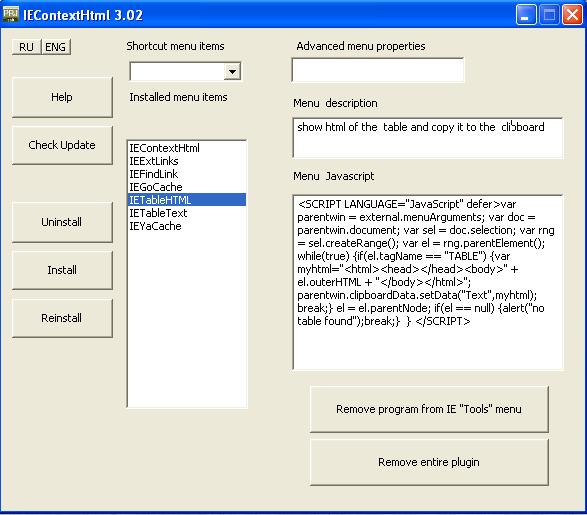Click the IEContextHtml title bar icon
587x515 pixels.
(x=10, y=14)
